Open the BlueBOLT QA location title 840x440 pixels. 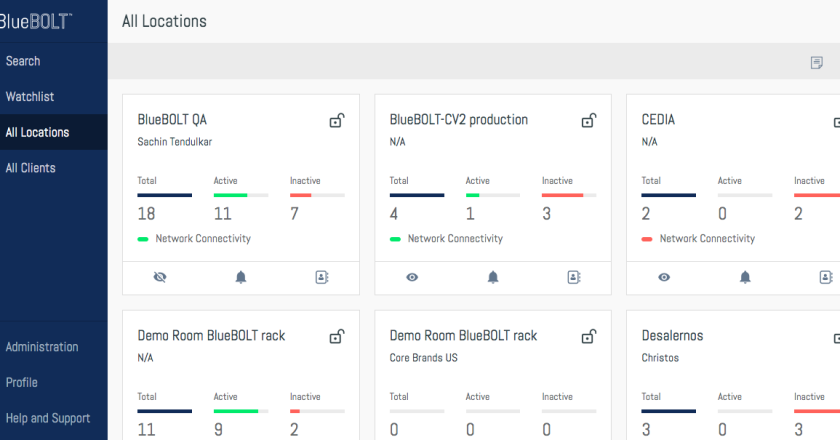pos(172,120)
